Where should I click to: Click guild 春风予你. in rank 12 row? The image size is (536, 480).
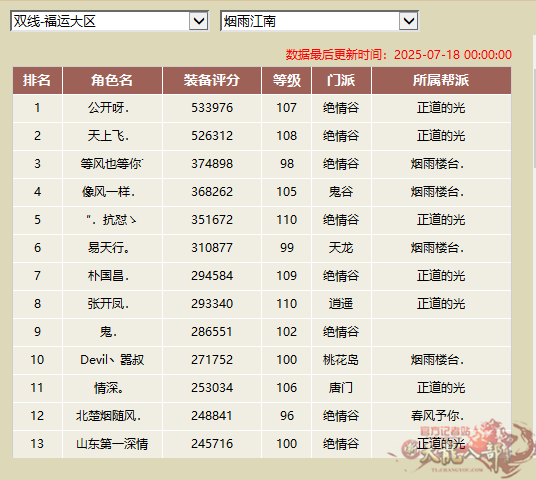pos(438,416)
